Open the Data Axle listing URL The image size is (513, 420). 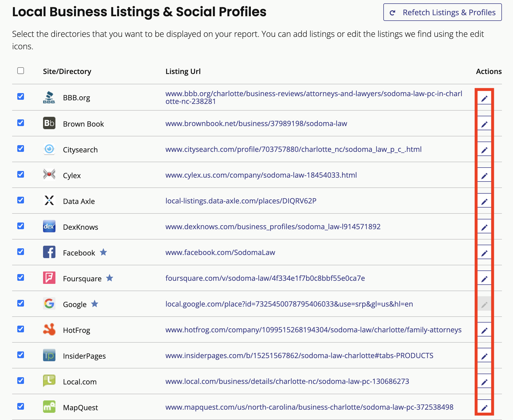pyautogui.click(x=241, y=201)
